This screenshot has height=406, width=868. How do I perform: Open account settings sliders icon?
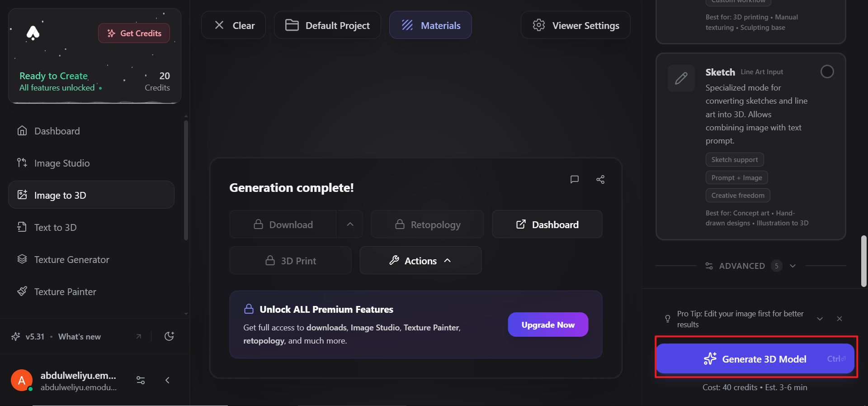(141, 380)
